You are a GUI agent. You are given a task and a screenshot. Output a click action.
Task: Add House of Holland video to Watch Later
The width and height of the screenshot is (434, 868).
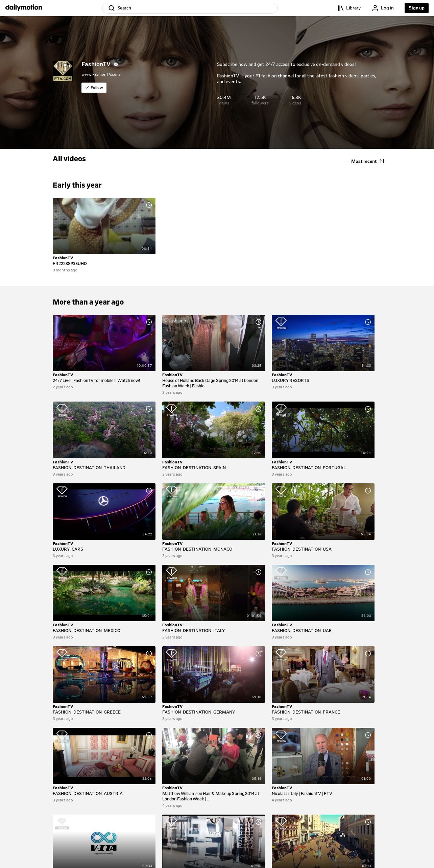point(258,322)
